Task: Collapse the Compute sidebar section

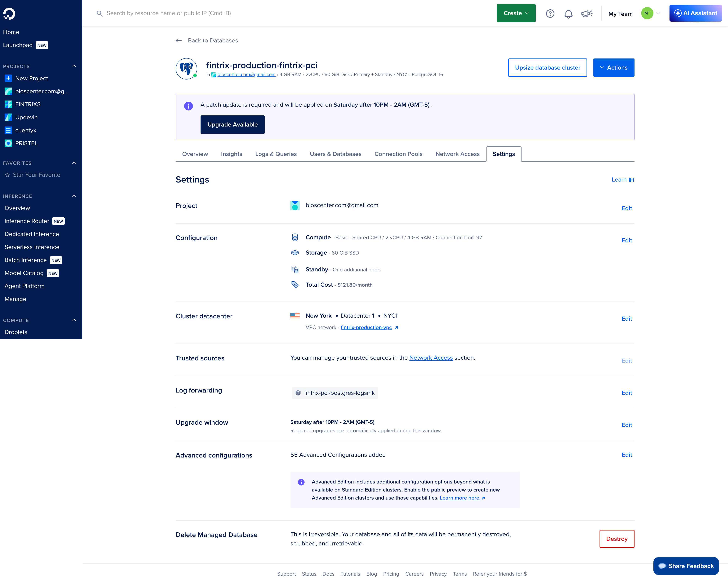Action: (74, 320)
